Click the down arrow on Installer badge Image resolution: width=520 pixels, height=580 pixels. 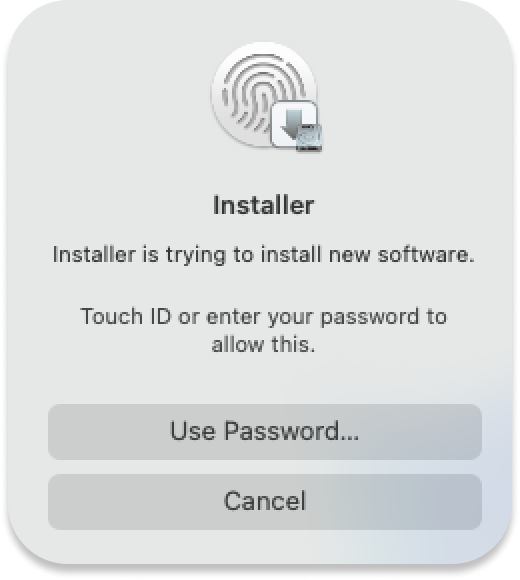click(292, 123)
